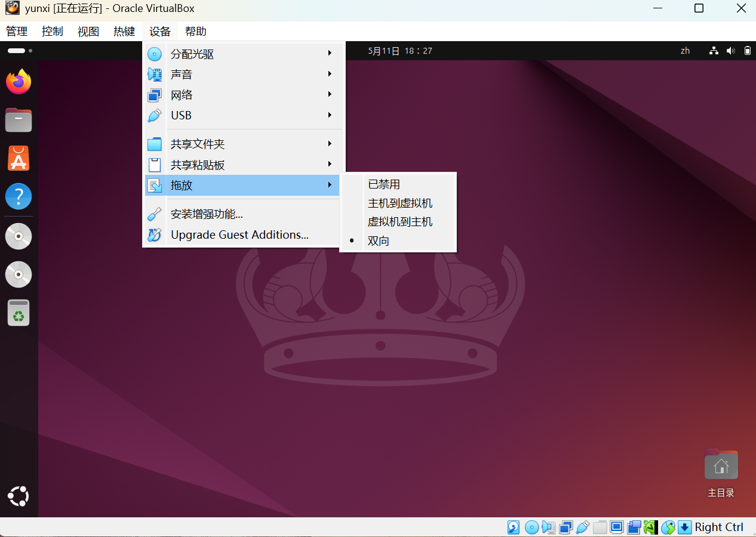Expand the 共享文件夹 submenu
756x537 pixels.
[330, 144]
